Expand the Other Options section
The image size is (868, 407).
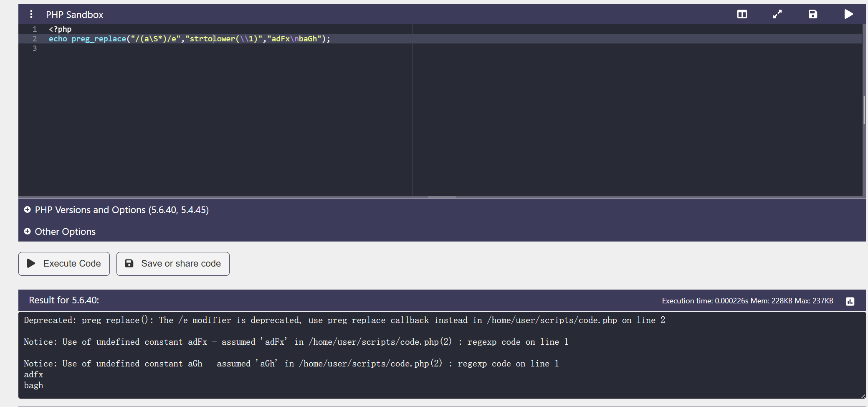442,231
